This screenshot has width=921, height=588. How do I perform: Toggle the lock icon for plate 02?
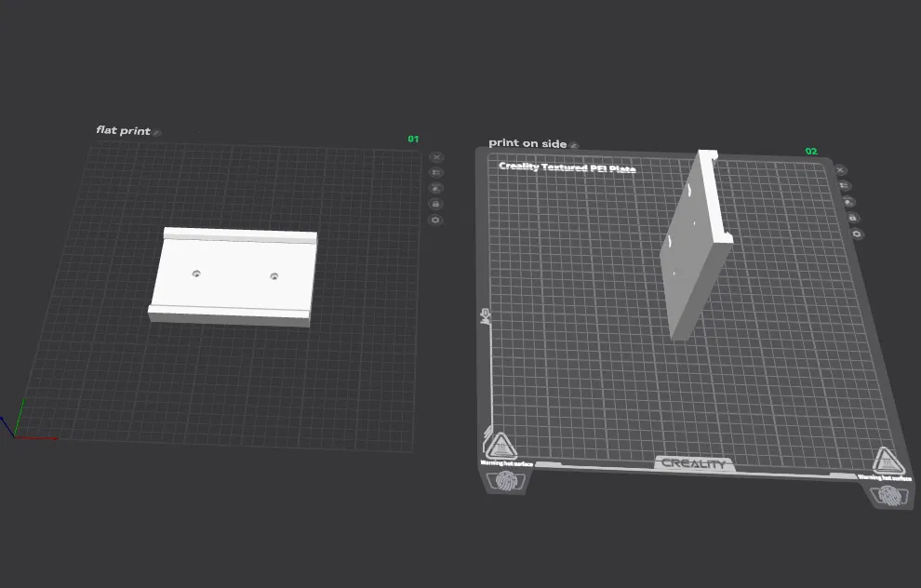[x=853, y=218]
